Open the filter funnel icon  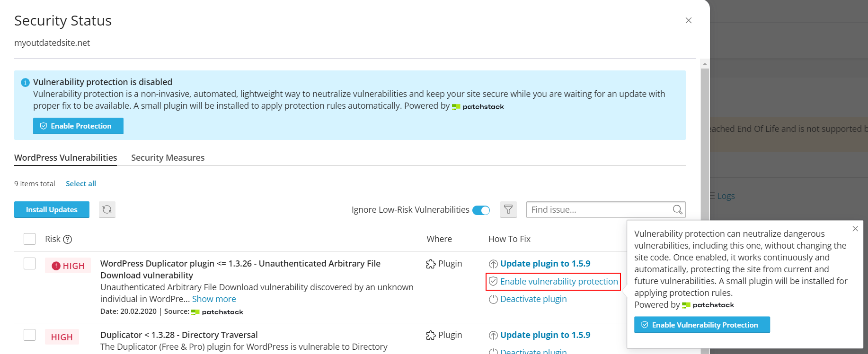pos(508,209)
